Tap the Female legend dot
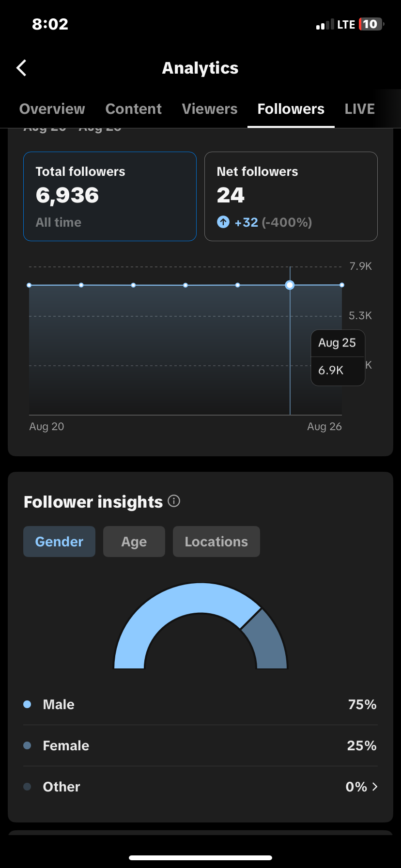This screenshot has width=401, height=868. pyautogui.click(x=27, y=745)
